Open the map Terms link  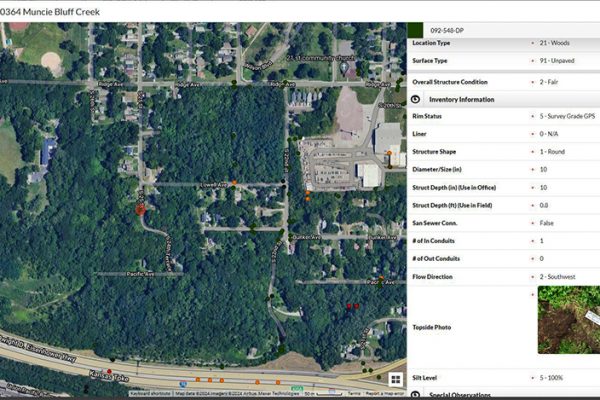354,393
